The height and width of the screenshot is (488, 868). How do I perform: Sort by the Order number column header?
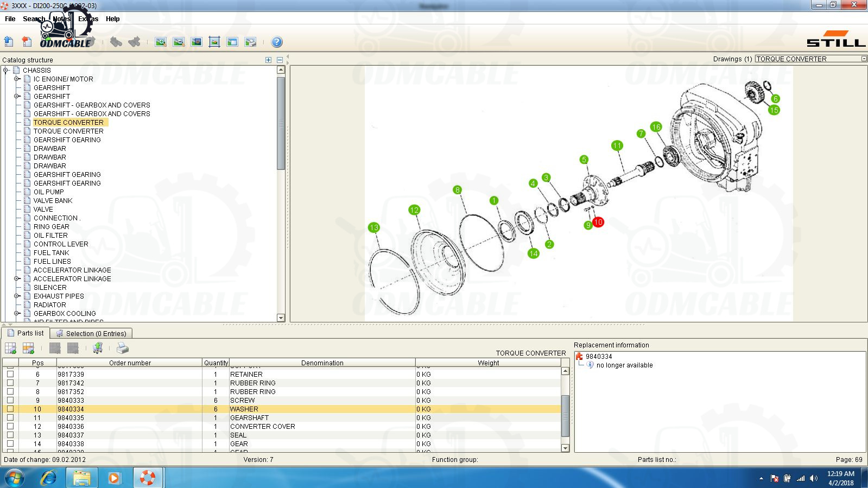coord(130,363)
